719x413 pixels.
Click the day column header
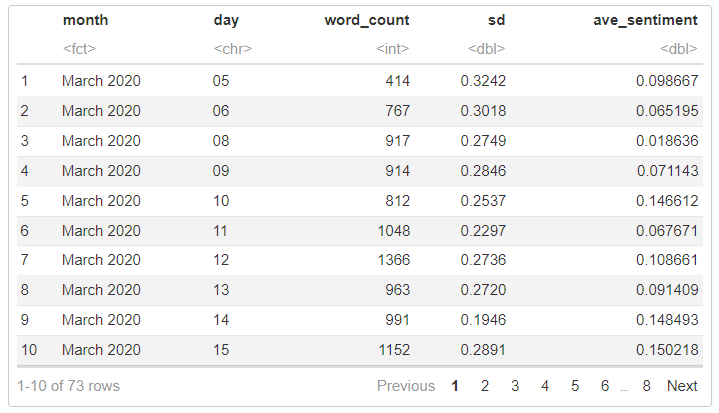[x=227, y=20]
